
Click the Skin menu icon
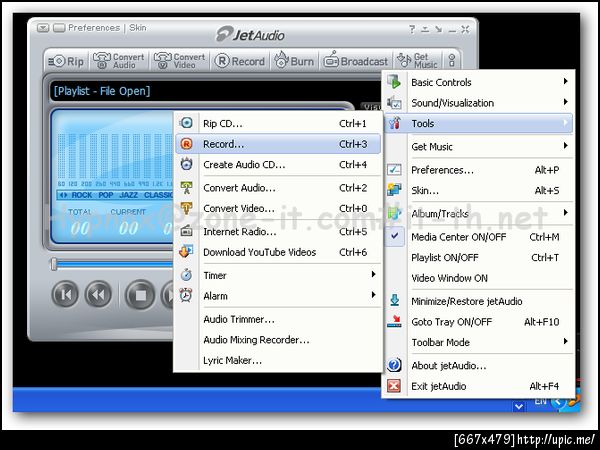(x=394, y=190)
